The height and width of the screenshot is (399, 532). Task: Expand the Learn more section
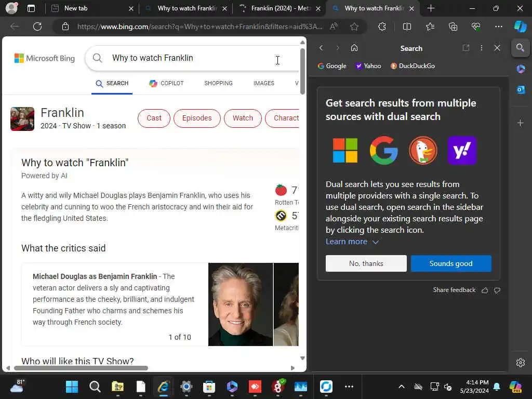click(x=352, y=242)
